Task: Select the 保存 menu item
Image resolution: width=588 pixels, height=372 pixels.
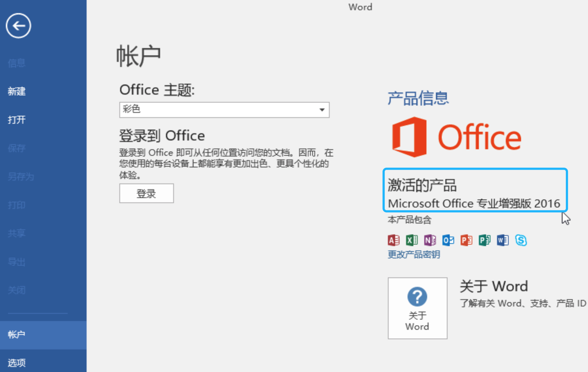Action: click(16, 148)
